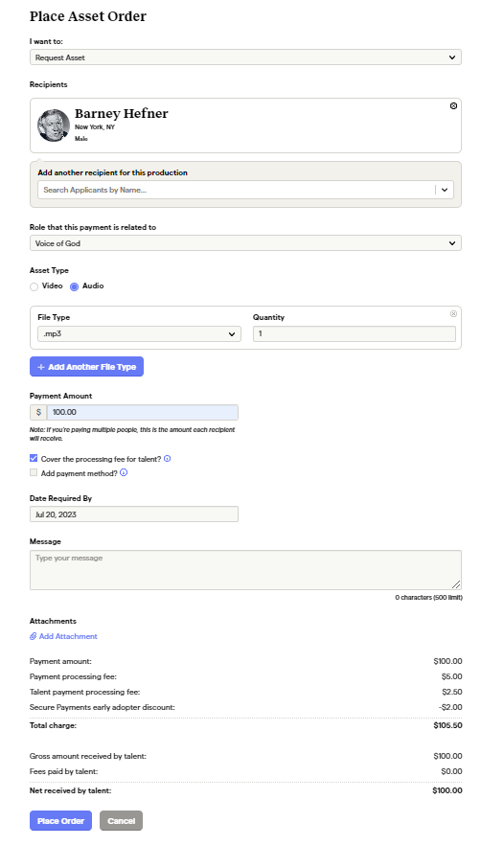504x868 pixels.
Task: Check the Add payment method box
Action: (34, 472)
